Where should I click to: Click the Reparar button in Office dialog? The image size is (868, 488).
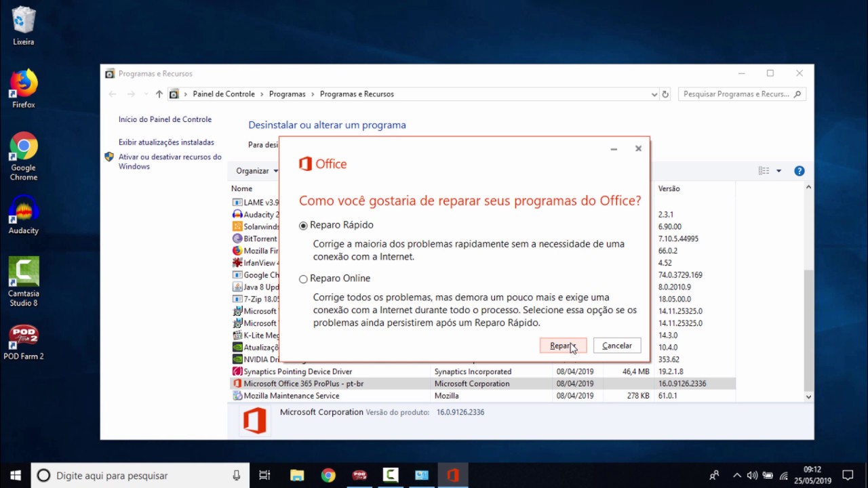click(x=563, y=346)
